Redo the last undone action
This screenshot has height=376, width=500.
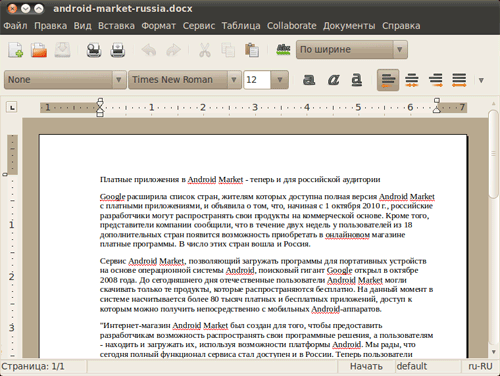coord(173,50)
